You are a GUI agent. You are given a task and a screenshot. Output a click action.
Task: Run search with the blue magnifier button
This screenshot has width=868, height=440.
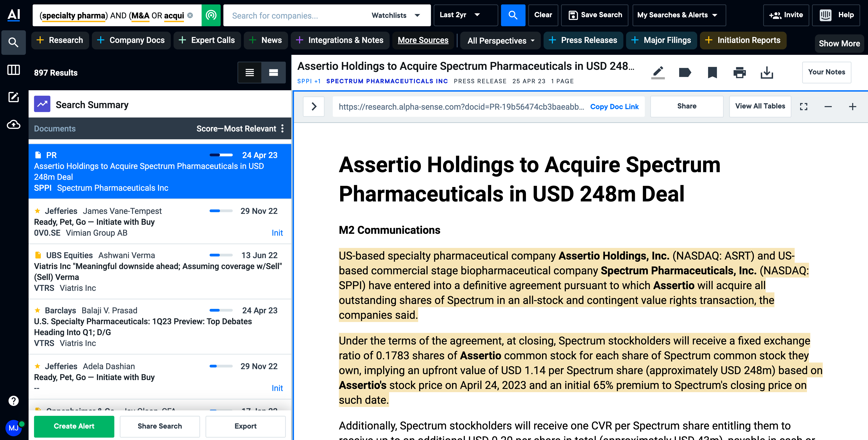click(513, 15)
